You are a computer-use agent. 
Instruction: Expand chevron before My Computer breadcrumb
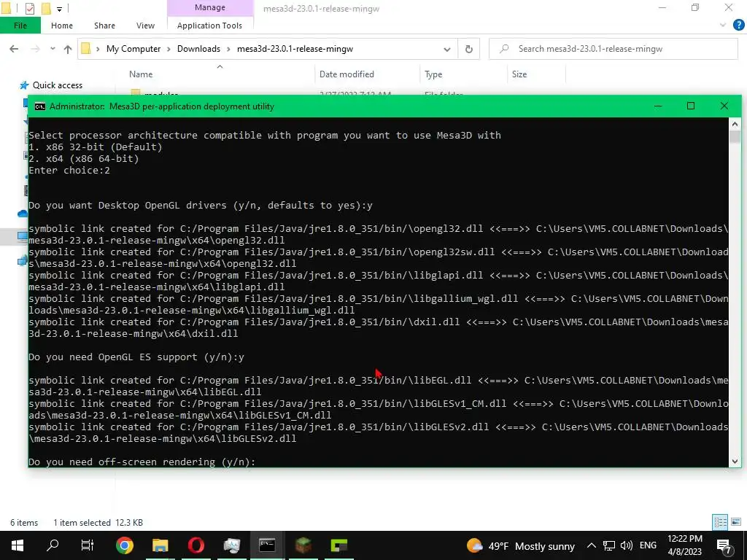(x=98, y=49)
